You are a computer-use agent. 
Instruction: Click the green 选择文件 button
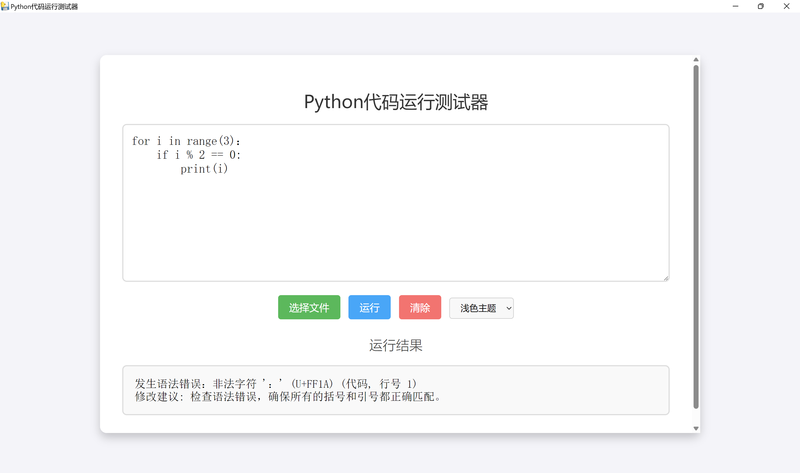tap(309, 307)
